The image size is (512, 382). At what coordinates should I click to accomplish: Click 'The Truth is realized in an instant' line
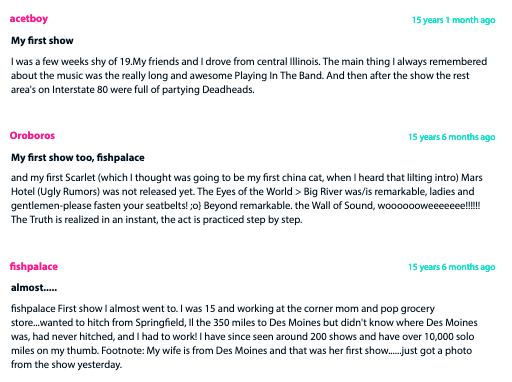(157, 220)
